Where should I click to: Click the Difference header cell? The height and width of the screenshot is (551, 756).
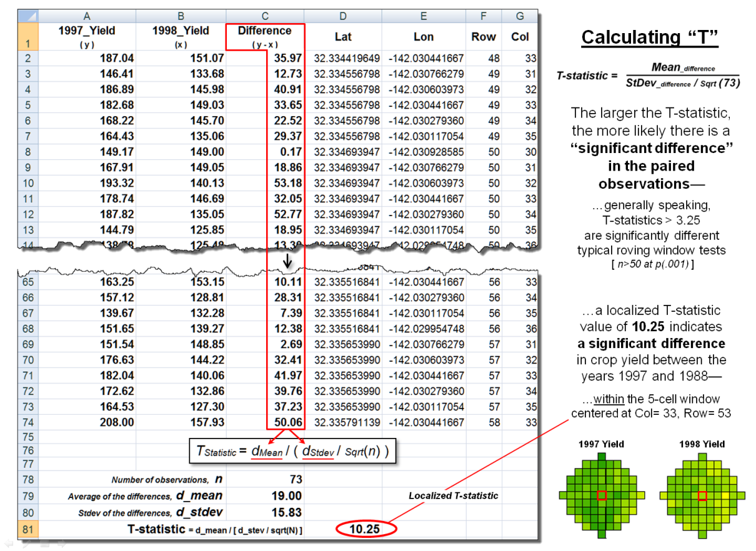[x=265, y=36]
